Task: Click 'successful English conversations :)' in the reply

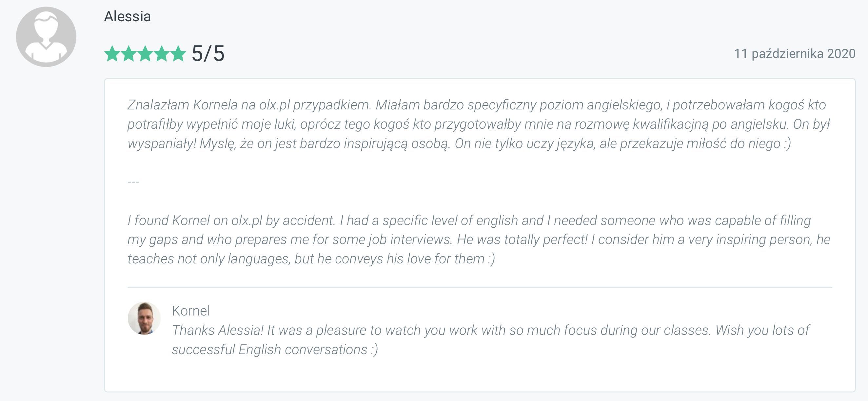Action: 275,350
